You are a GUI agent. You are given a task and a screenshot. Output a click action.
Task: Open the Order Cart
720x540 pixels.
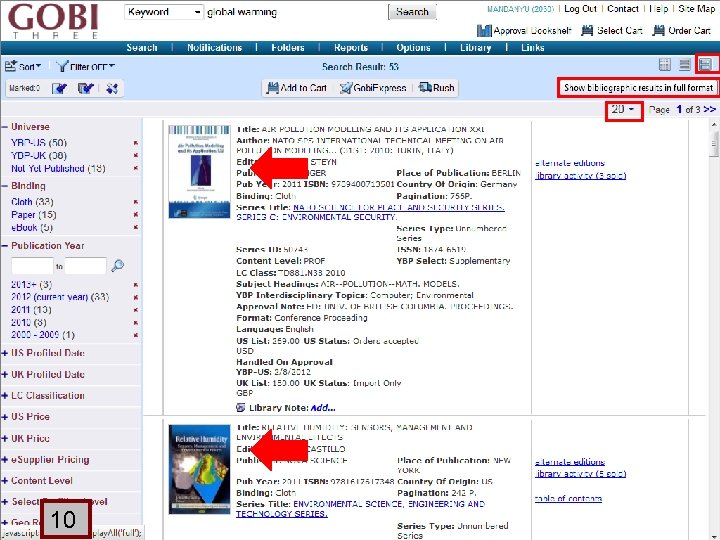pos(681,31)
